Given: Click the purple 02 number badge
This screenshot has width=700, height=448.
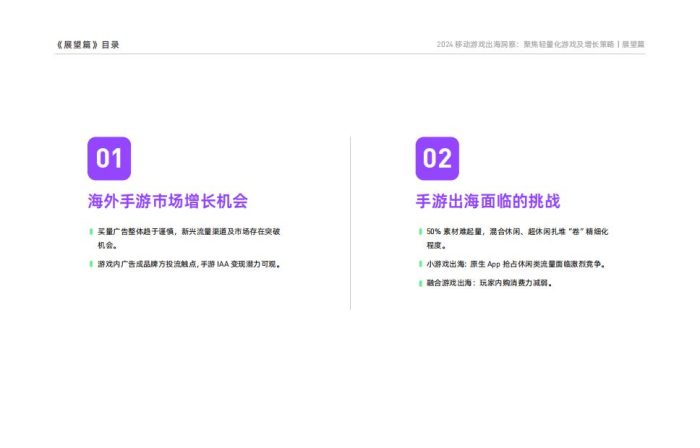Looking at the screenshot, I should 437,158.
